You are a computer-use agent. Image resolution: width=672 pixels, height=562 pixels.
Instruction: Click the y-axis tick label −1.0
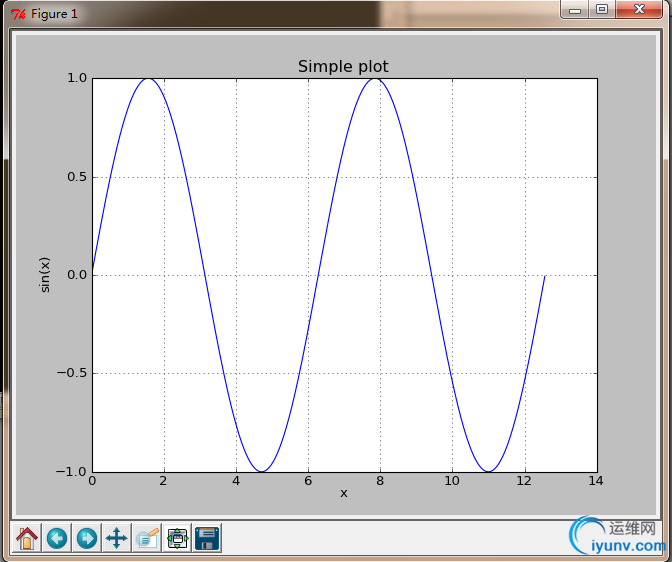(x=72, y=472)
